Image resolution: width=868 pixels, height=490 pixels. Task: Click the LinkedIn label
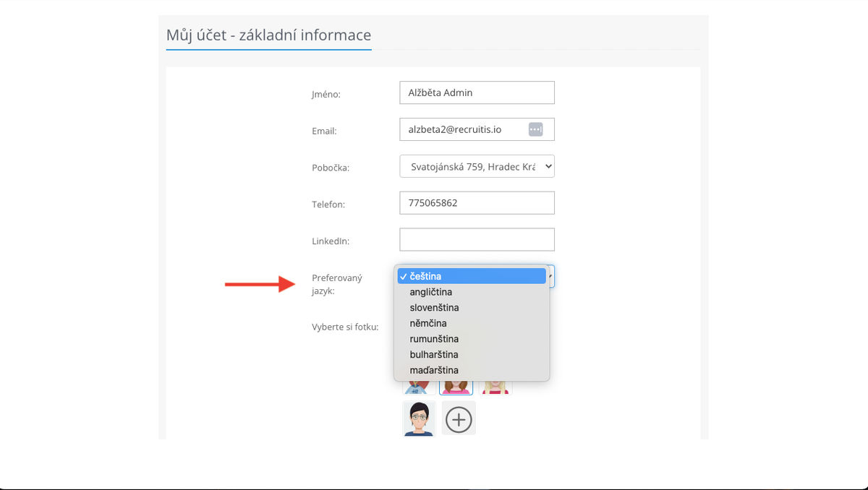331,241
